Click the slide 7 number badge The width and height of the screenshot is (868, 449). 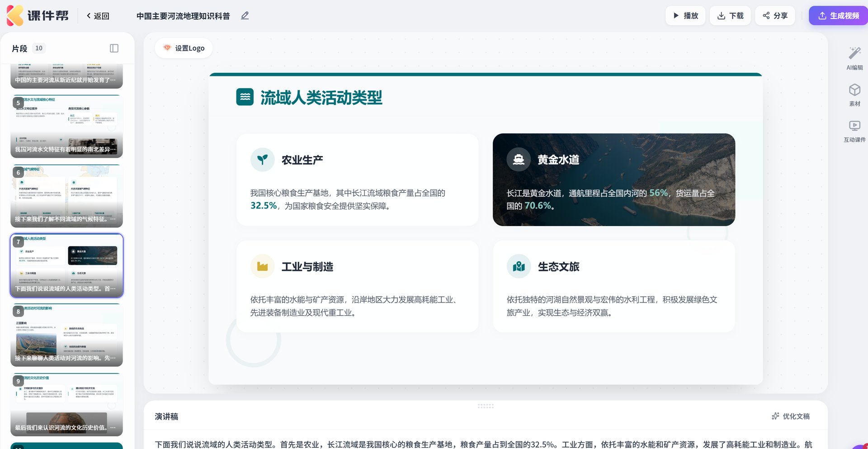18,242
